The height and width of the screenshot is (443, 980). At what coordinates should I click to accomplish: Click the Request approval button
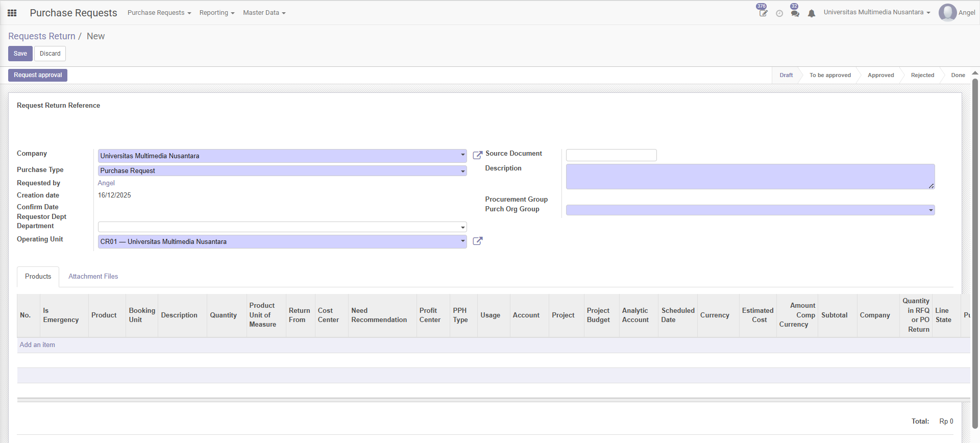coord(38,75)
